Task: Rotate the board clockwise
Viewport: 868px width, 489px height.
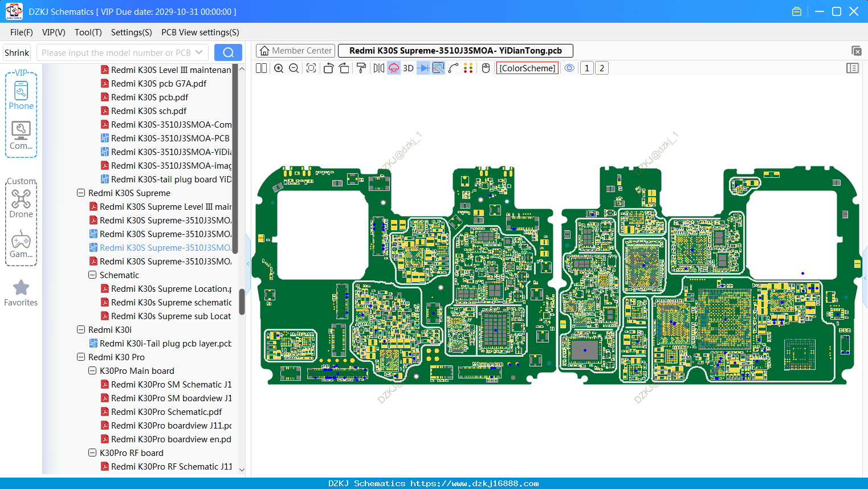Action: pos(344,68)
